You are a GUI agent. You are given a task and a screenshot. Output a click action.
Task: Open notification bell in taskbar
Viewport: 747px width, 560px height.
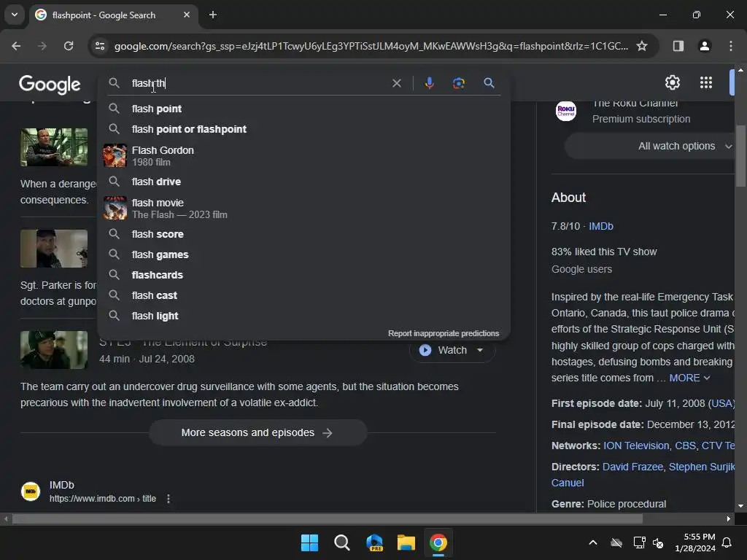[727, 542]
